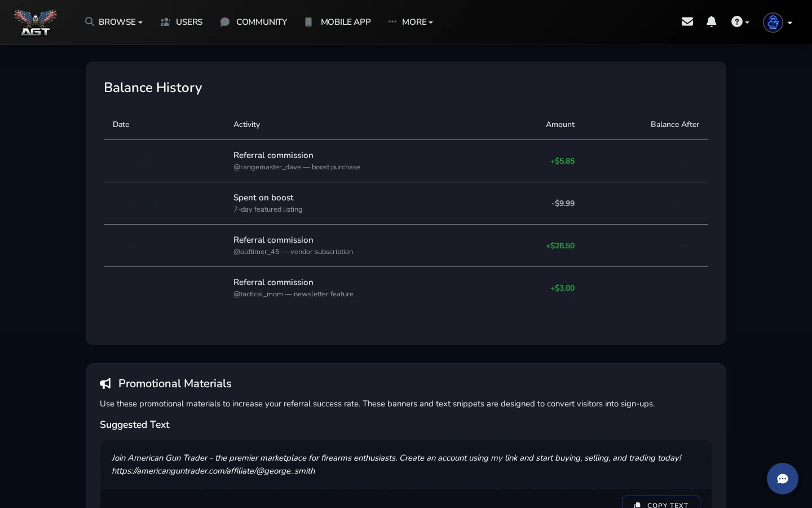Click the Amount column header
Image resolution: width=812 pixels, height=508 pixels.
click(x=560, y=125)
